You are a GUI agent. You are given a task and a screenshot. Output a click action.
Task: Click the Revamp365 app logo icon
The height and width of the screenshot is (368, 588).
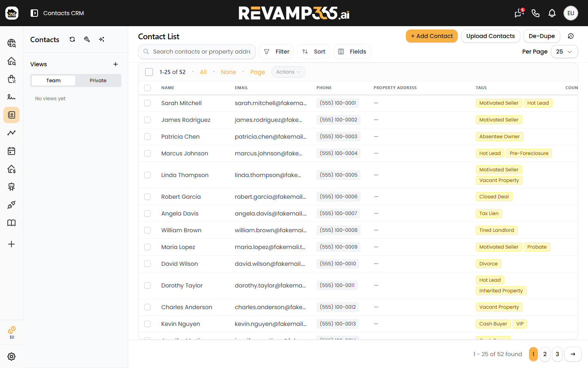pos(12,13)
